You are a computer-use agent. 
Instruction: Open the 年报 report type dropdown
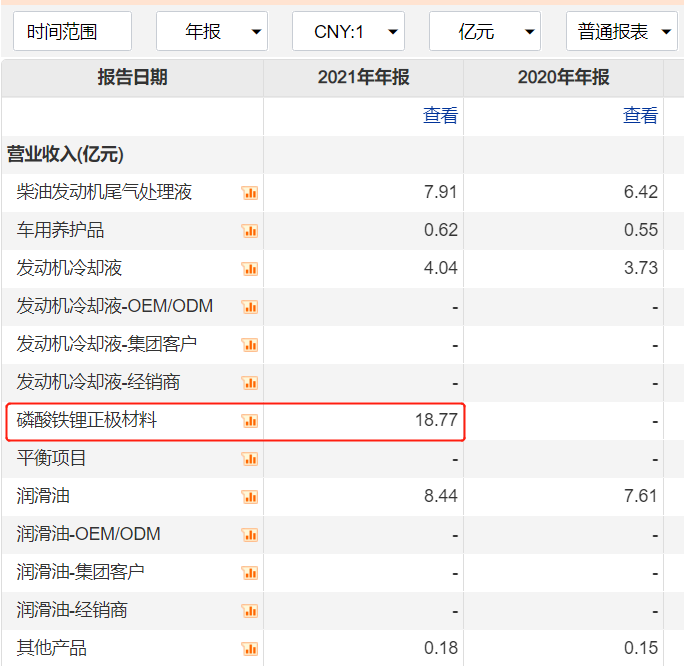click(212, 32)
